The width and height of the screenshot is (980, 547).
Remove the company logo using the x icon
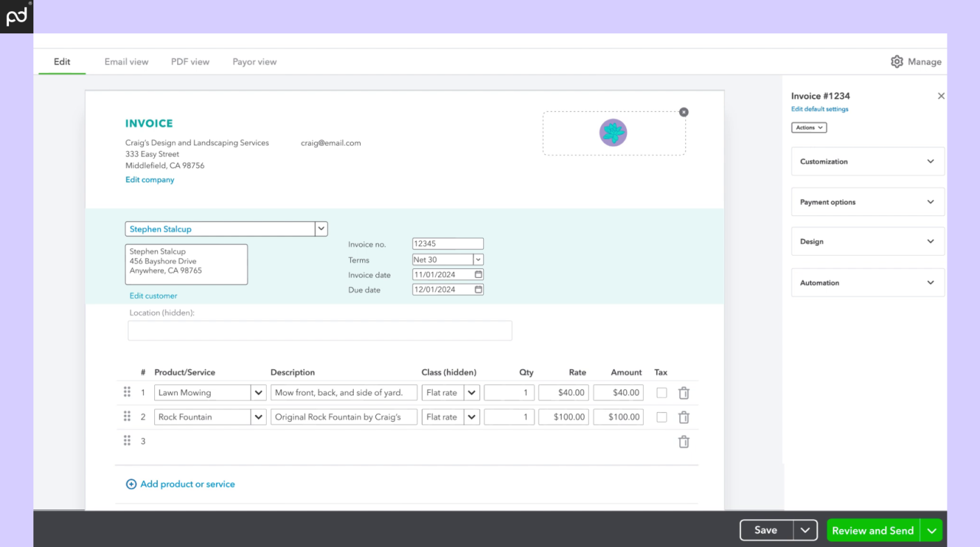(x=683, y=111)
